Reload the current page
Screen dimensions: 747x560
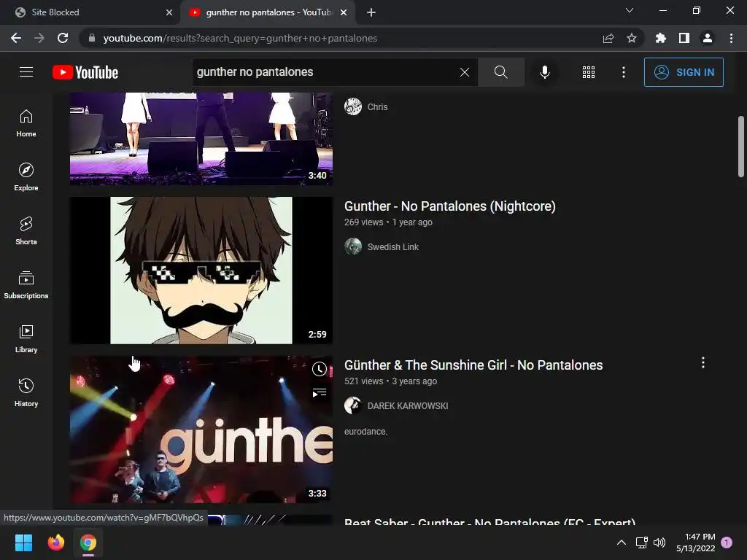63,38
